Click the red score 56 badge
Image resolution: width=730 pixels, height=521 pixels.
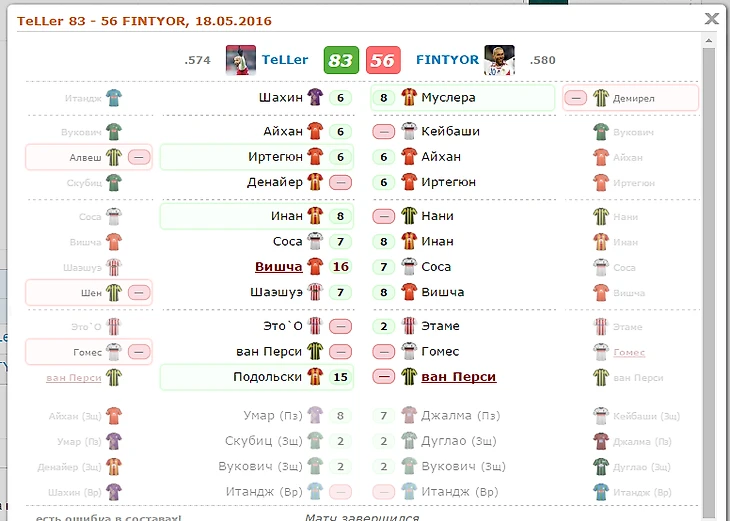coord(383,60)
